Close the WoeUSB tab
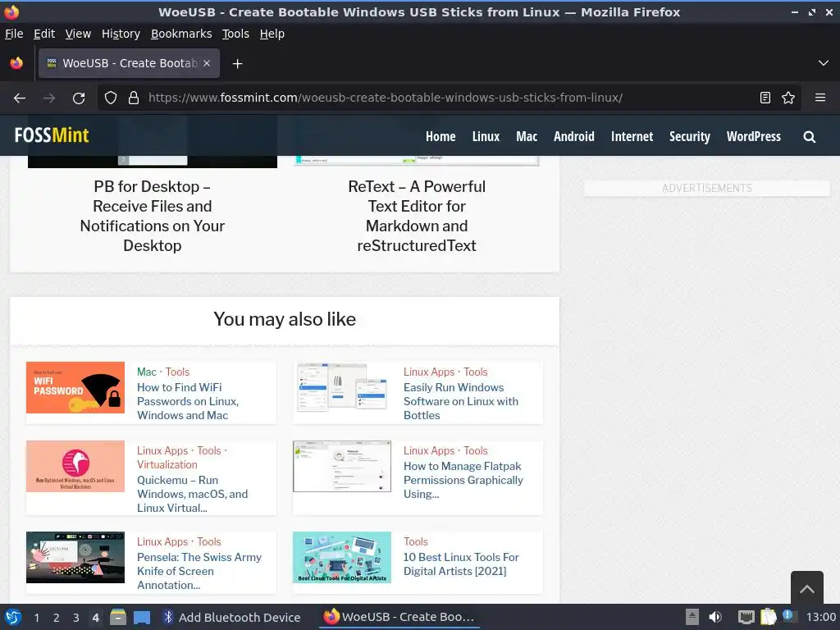 [x=207, y=63]
